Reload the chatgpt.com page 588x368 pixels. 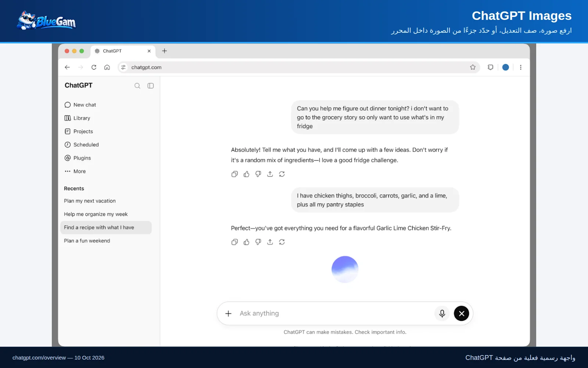click(94, 67)
